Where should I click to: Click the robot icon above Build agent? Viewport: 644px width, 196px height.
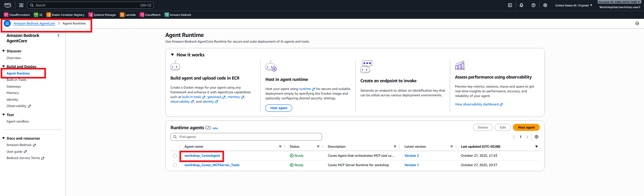pos(175,65)
